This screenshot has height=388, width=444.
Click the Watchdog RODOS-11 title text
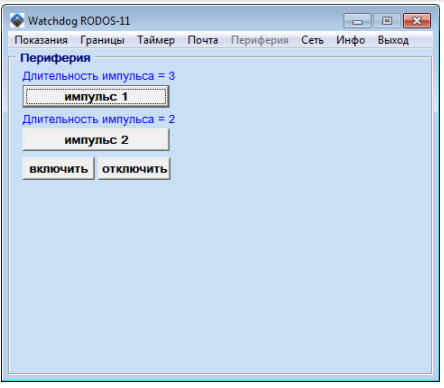[x=79, y=21]
